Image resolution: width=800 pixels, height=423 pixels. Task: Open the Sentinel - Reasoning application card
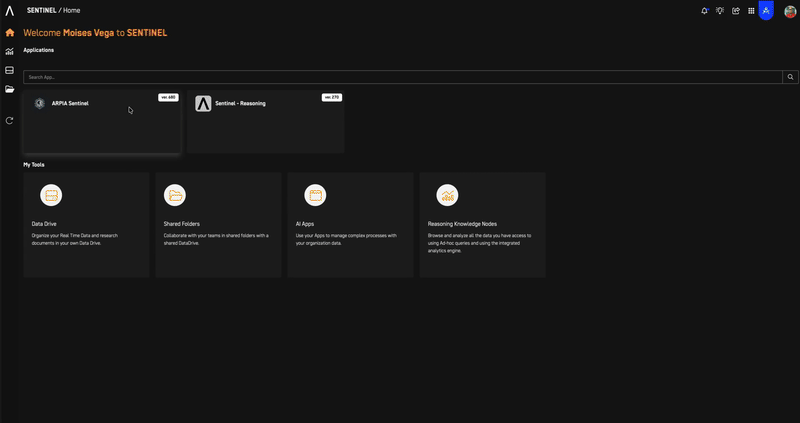point(266,122)
